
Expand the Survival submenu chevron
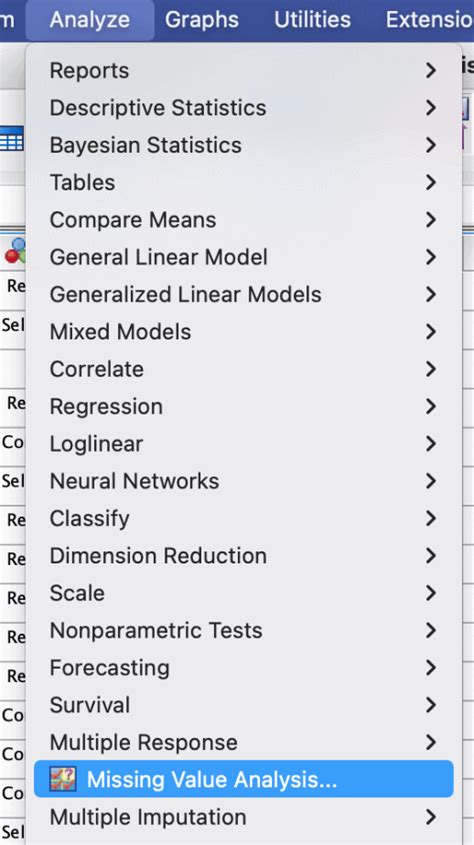[430, 705]
